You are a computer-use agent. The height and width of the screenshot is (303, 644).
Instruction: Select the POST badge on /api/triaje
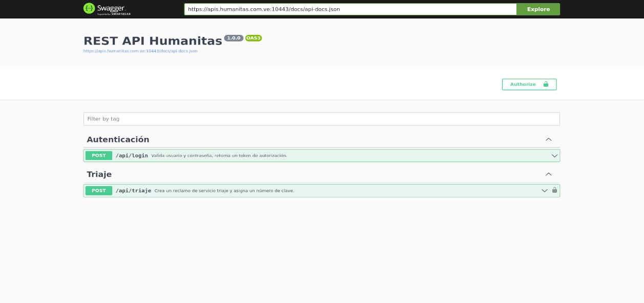click(x=98, y=190)
